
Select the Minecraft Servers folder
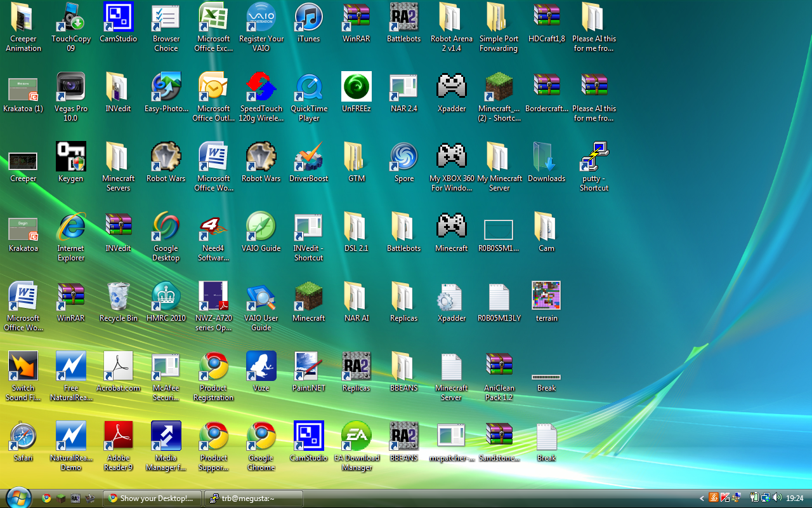click(x=119, y=157)
